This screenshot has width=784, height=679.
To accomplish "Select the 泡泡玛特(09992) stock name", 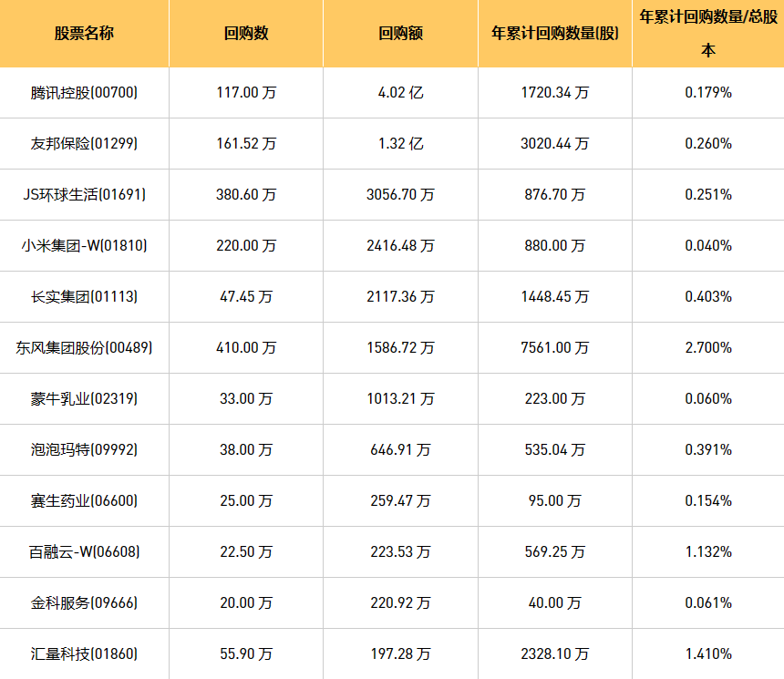I will pyautogui.click(x=84, y=449).
